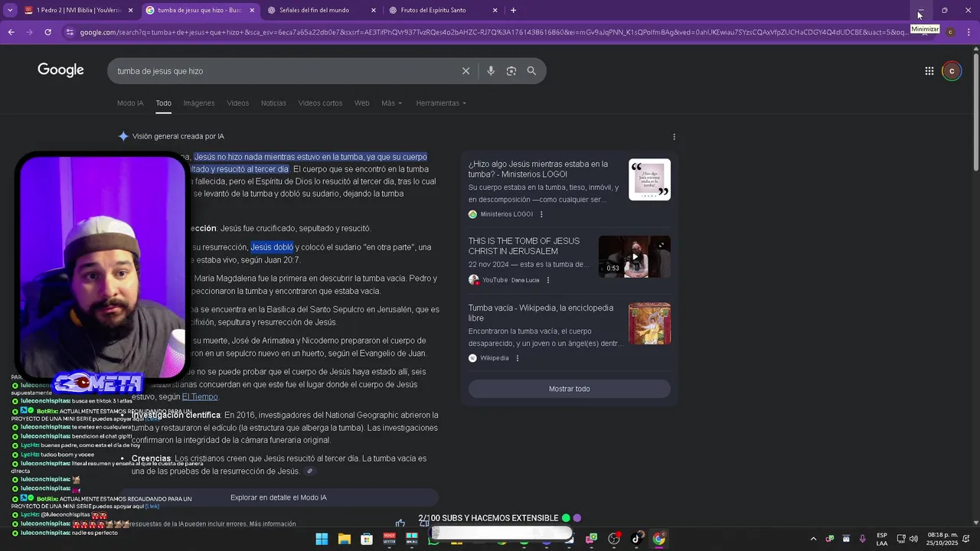
Task: View site information icon in address bar
Action: pyautogui.click(x=70, y=32)
